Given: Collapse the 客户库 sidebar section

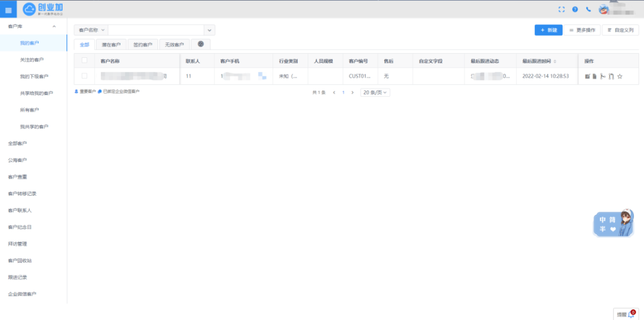Looking at the screenshot, I should point(55,26).
